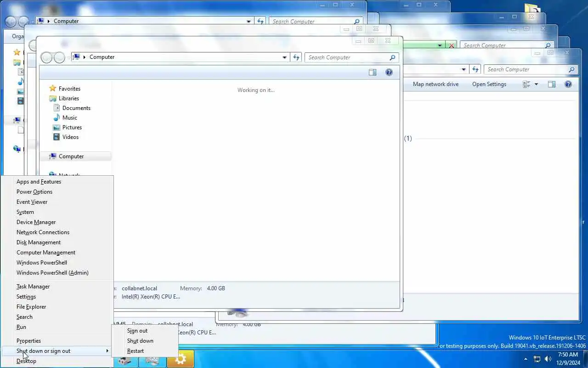588x368 pixels.
Task: Open Disk Management from the context menu
Action: (x=57, y=242)
